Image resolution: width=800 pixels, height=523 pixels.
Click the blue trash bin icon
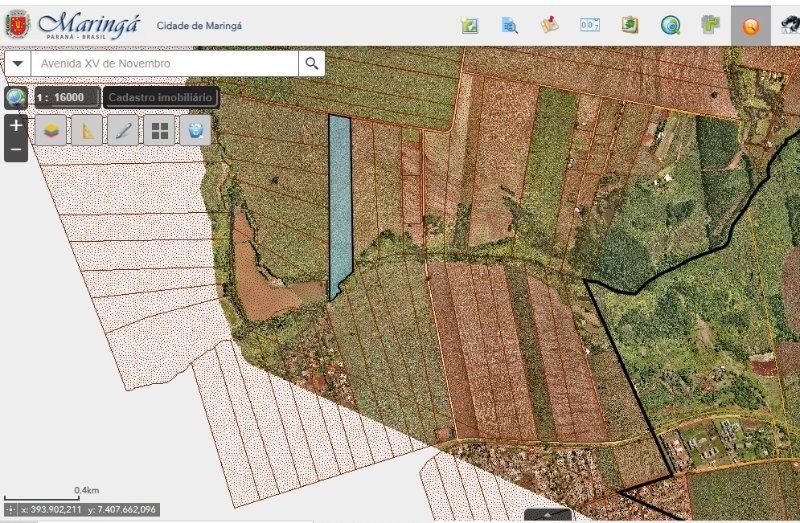(x=195, y=130)
